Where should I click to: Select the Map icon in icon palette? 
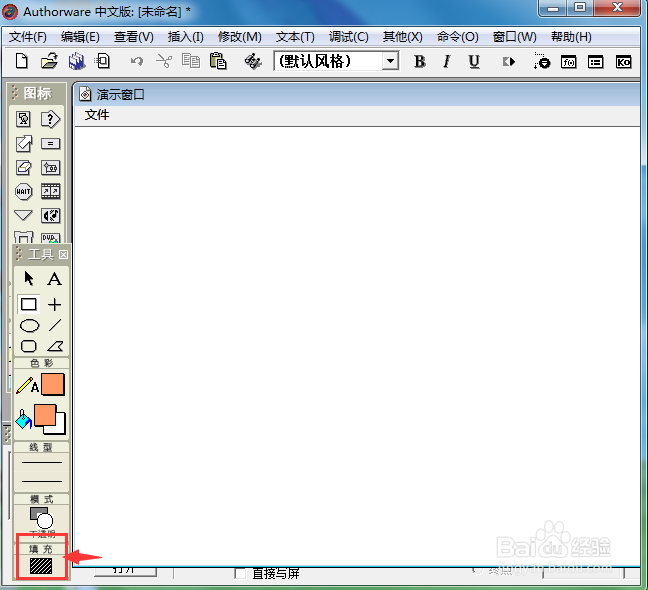pyautogui.click(x=50, y=167)
